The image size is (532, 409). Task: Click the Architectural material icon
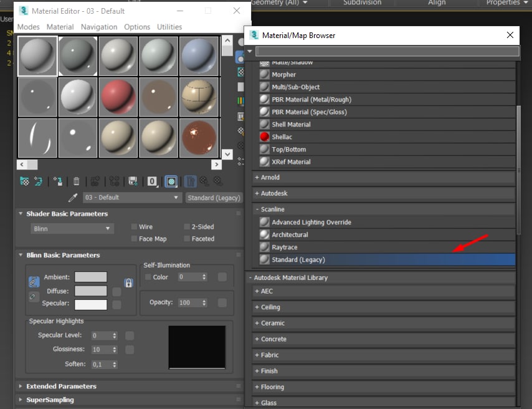(x=264, y=234)
